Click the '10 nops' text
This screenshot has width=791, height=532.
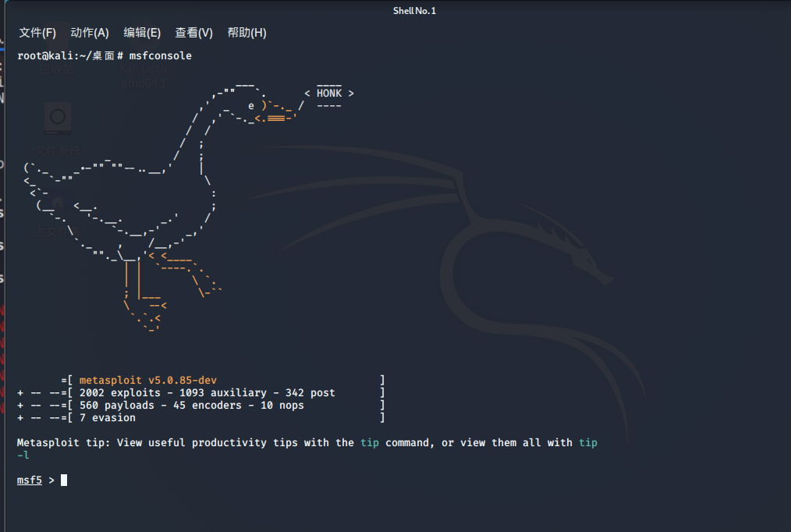point(282,406)
